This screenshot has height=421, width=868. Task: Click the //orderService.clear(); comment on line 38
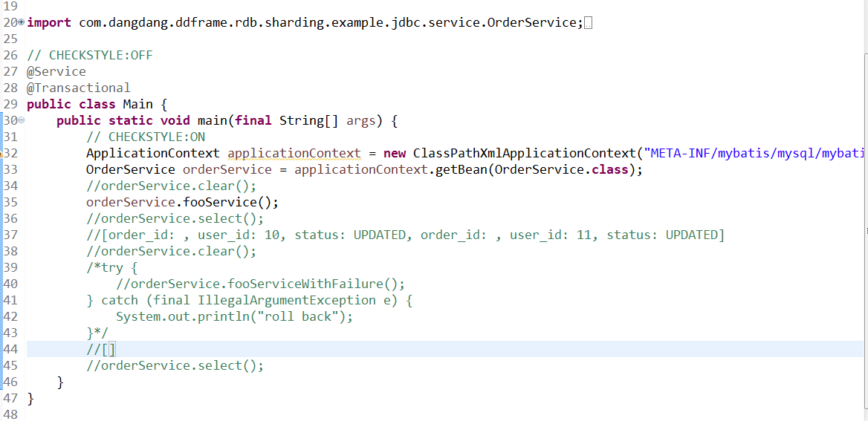click(x=172, y=251)
